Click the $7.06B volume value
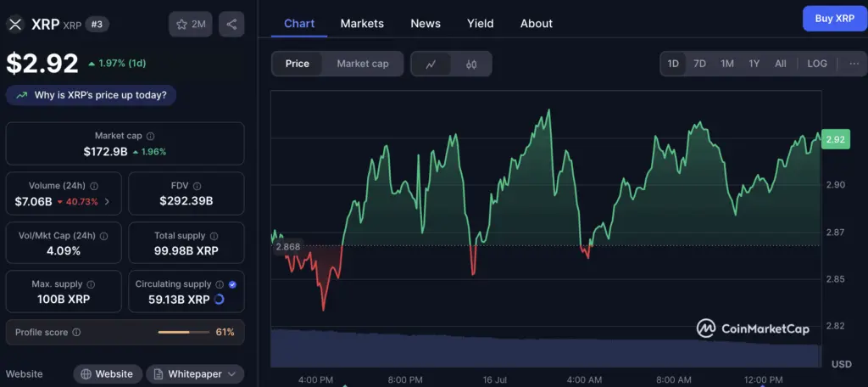 pos(33,202)
